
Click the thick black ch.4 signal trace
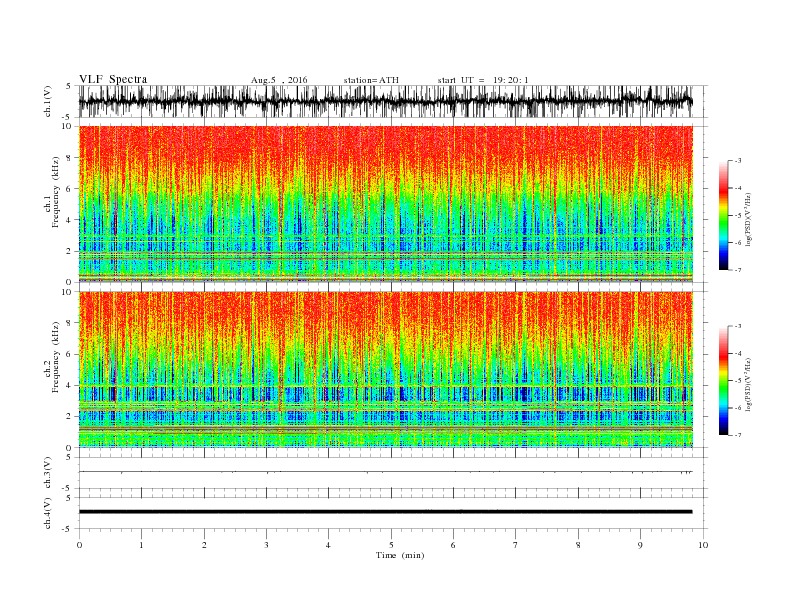click(386, 512)
